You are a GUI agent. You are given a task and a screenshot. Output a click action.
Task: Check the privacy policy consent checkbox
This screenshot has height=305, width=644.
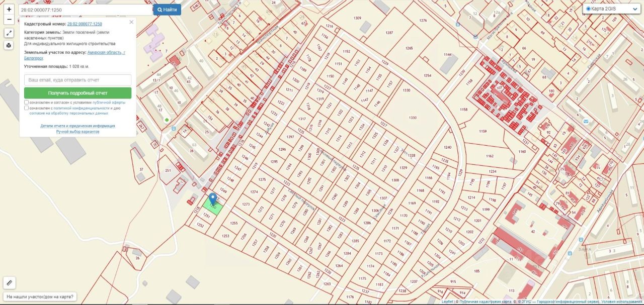pos(27,108)
